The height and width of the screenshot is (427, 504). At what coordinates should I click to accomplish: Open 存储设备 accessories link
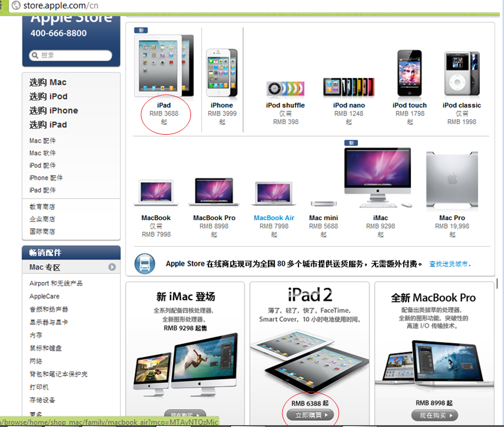click(43, 401)
